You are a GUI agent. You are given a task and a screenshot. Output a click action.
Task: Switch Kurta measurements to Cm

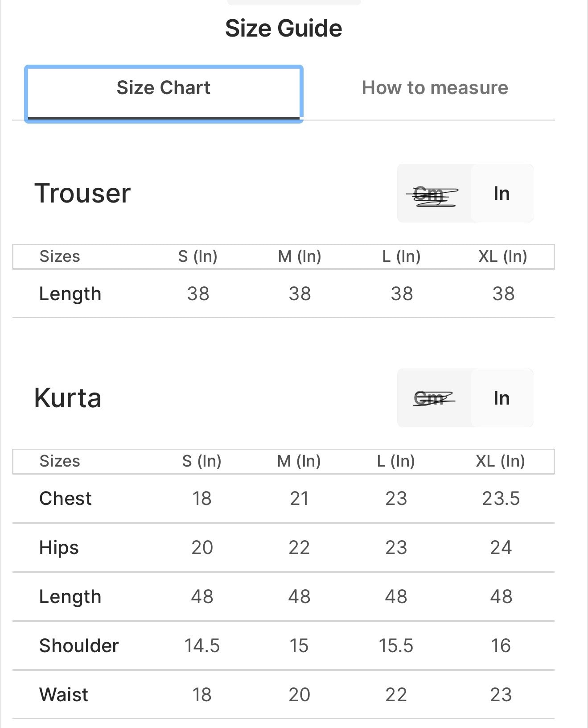[433, 398]
